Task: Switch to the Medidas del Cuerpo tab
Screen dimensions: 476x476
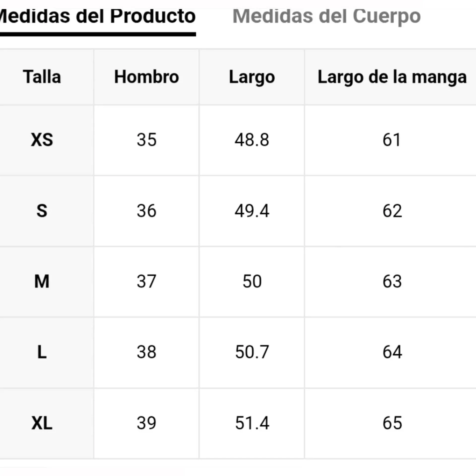Action: [326, 16]
